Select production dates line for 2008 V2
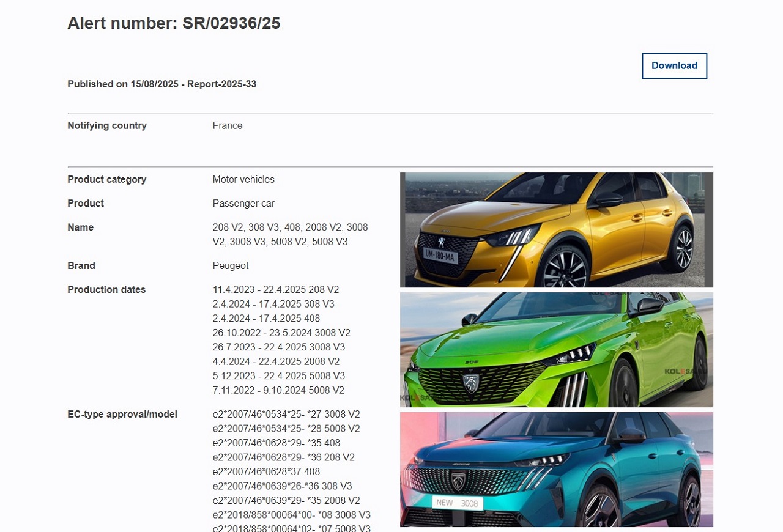Viewport: 783px width, 532px height. pyautogui.click(x=276, y=362)
